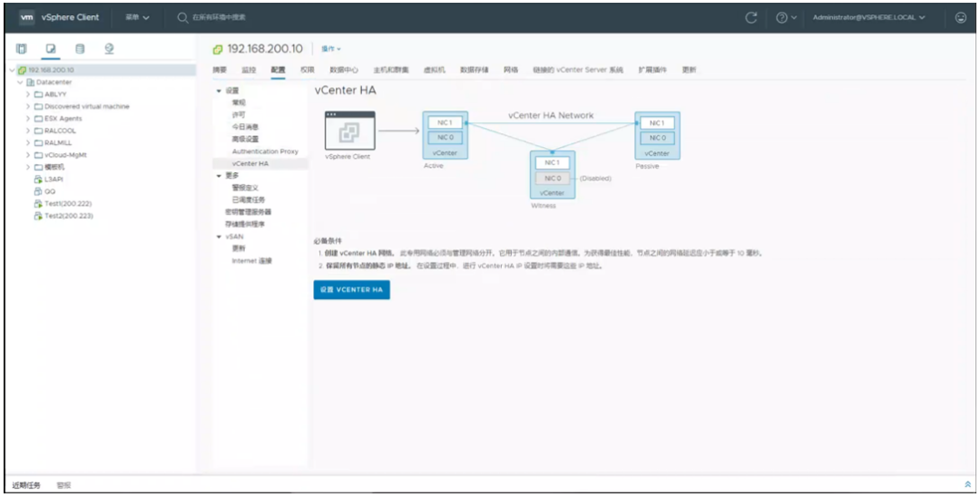Click the vCenter icon in the 192.168.200.10 tree row
The width and height of the screenshot is (980, 497).
23,70
